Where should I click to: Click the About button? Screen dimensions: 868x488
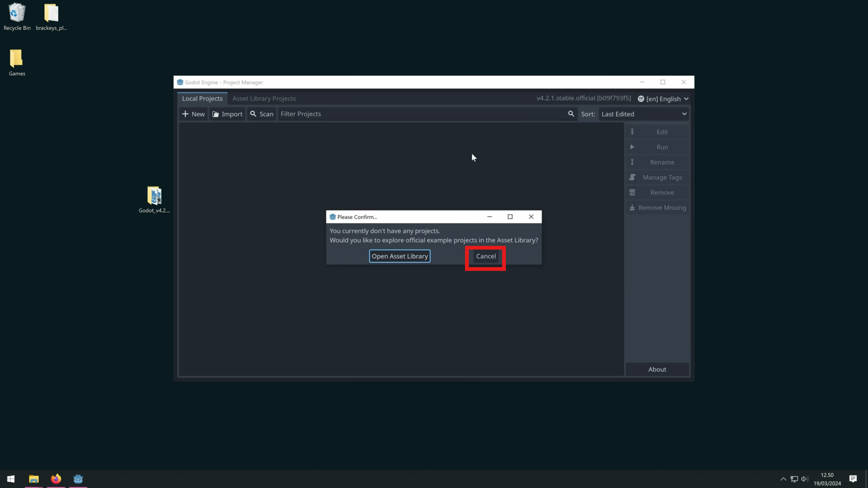657,369
